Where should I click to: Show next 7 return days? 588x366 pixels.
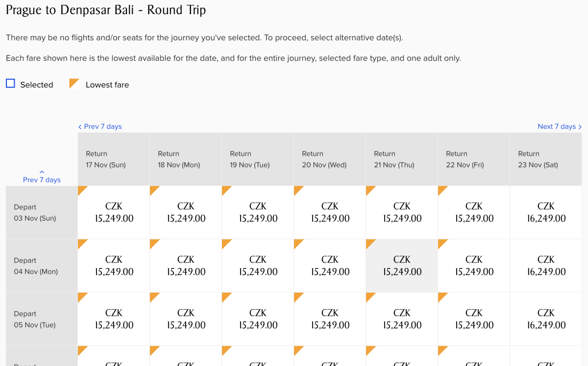pos(557,126)
